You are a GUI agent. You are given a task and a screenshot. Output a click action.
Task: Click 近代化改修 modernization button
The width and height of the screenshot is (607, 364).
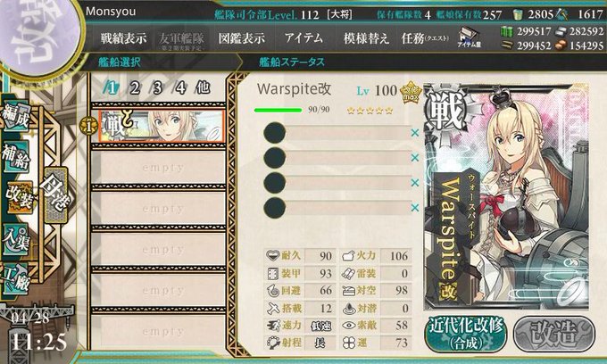tap(466, 334)
